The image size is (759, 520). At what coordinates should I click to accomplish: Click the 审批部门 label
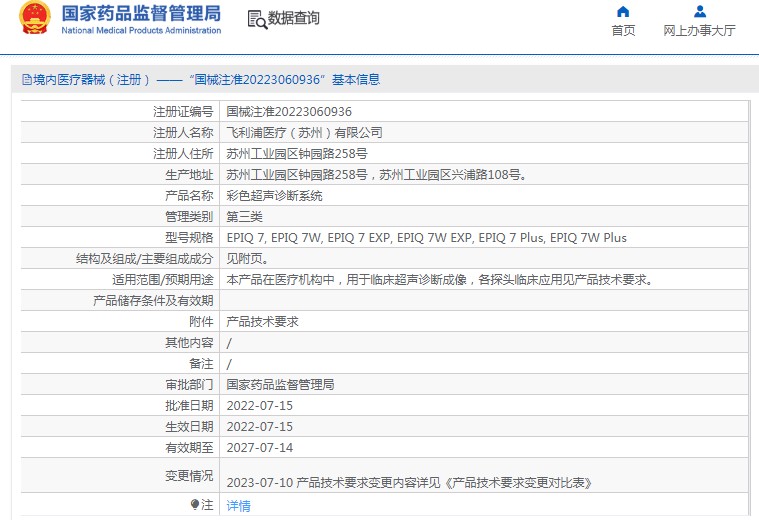(x=189, y=384)
